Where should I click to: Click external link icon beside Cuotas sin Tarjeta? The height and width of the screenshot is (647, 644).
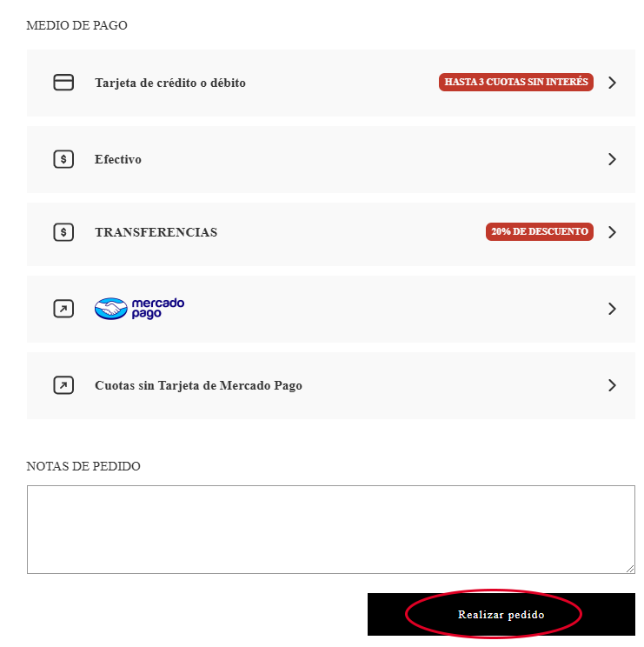(63, 385)
